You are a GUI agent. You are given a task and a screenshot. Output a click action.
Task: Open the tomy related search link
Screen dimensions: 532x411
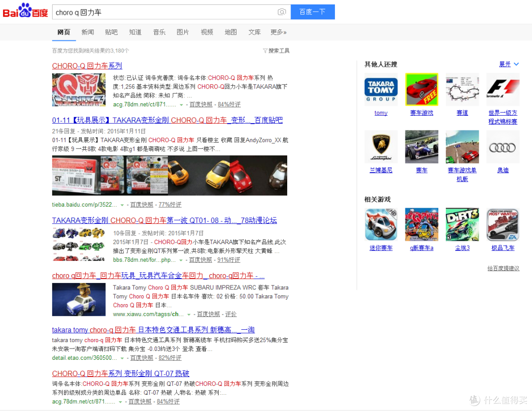(381, 113)
